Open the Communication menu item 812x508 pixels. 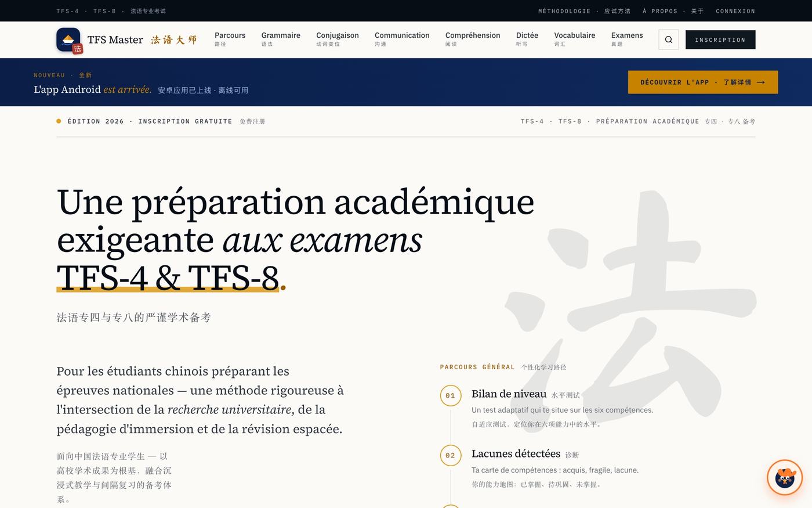pos(402,39)
